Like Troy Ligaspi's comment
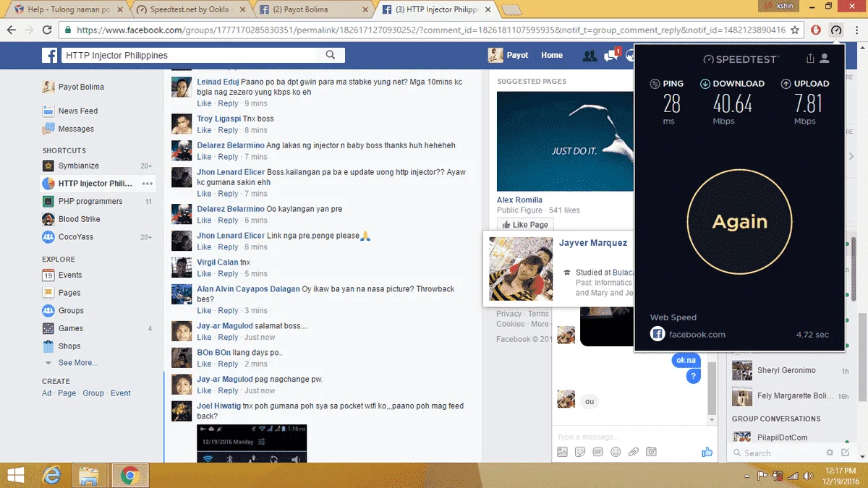868x488 pixels. tap(204, 130)
